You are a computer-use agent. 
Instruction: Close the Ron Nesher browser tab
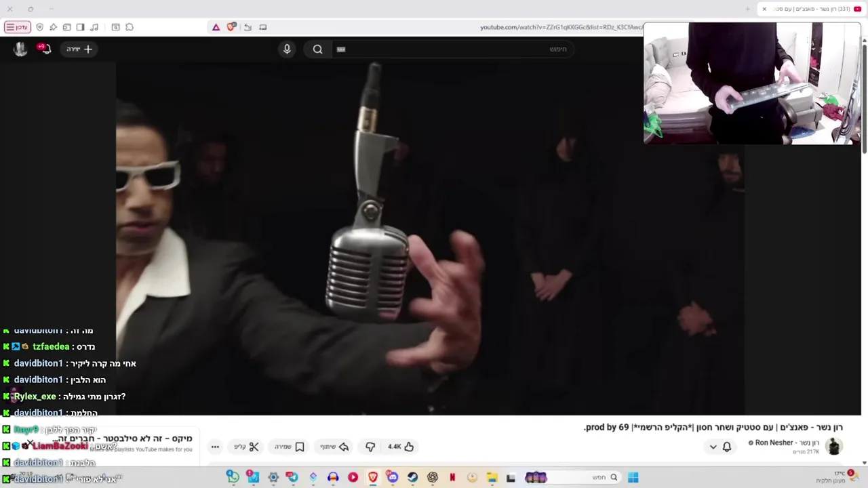click(x=764, y=9)
